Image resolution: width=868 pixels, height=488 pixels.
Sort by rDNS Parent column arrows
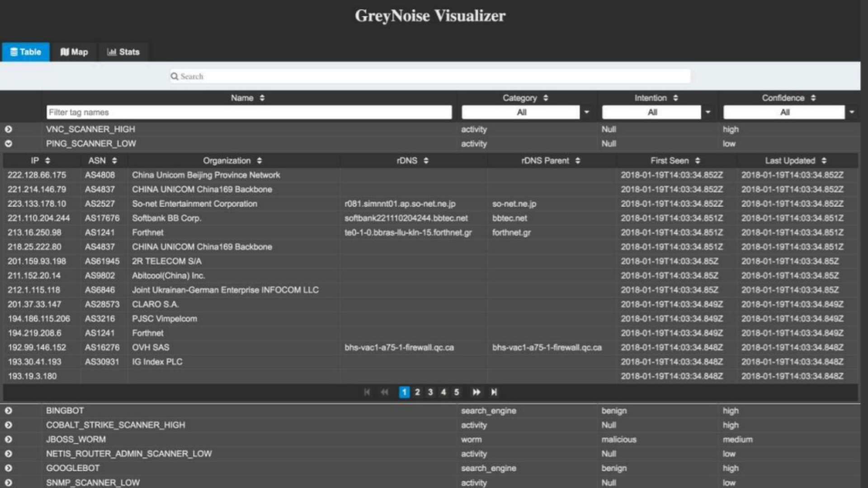click(577, 160)
